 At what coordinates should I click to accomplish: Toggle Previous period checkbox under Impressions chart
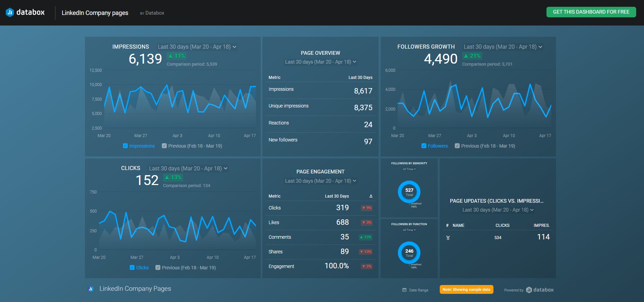pyautogui.click(x=164, y=146)
